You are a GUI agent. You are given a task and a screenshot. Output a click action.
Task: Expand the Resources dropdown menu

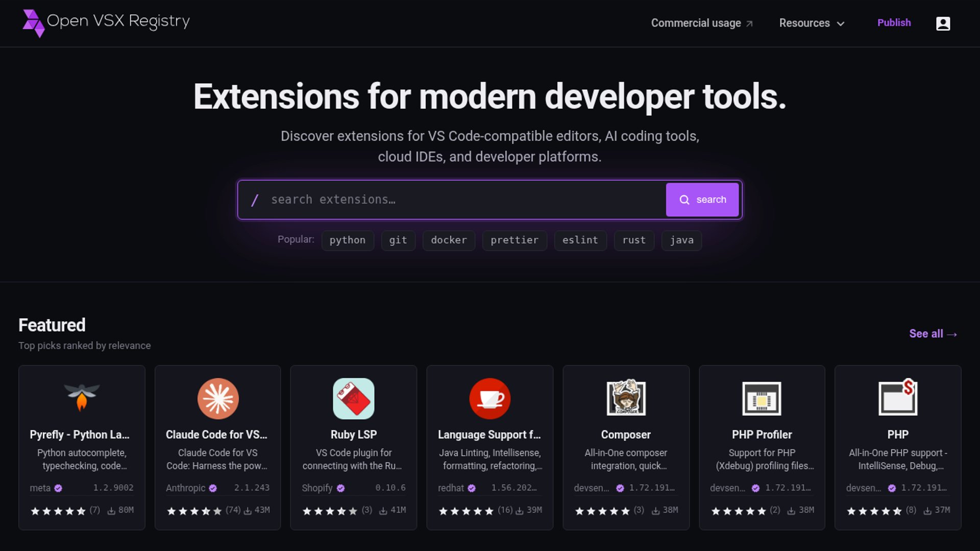(x=812, y=23)
